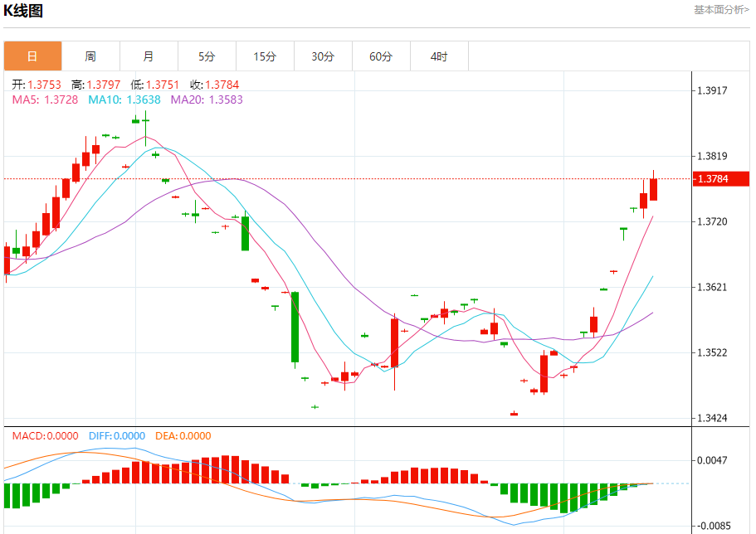The height and width of the screenshot is (534, 756).
Task: Click the closing price 1.3784 in header
Action: [222, 85]
